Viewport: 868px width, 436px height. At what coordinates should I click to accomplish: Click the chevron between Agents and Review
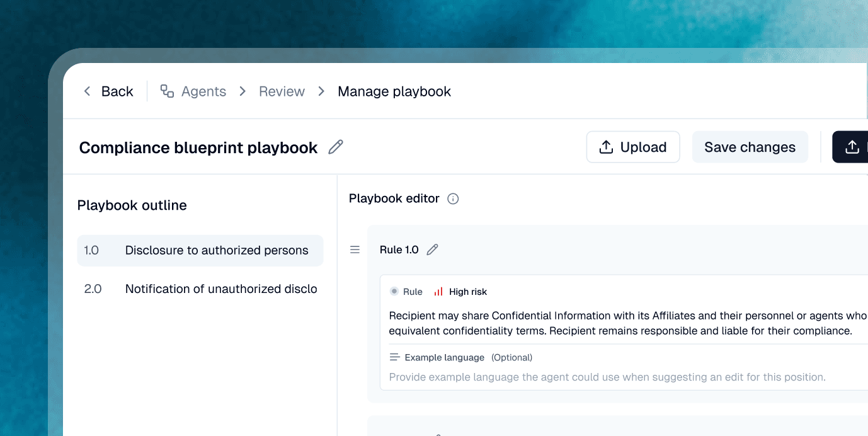(x=243, y=91)
